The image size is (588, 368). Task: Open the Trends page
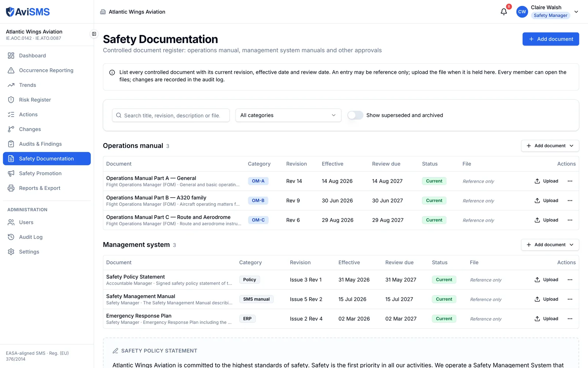[47, 85]
